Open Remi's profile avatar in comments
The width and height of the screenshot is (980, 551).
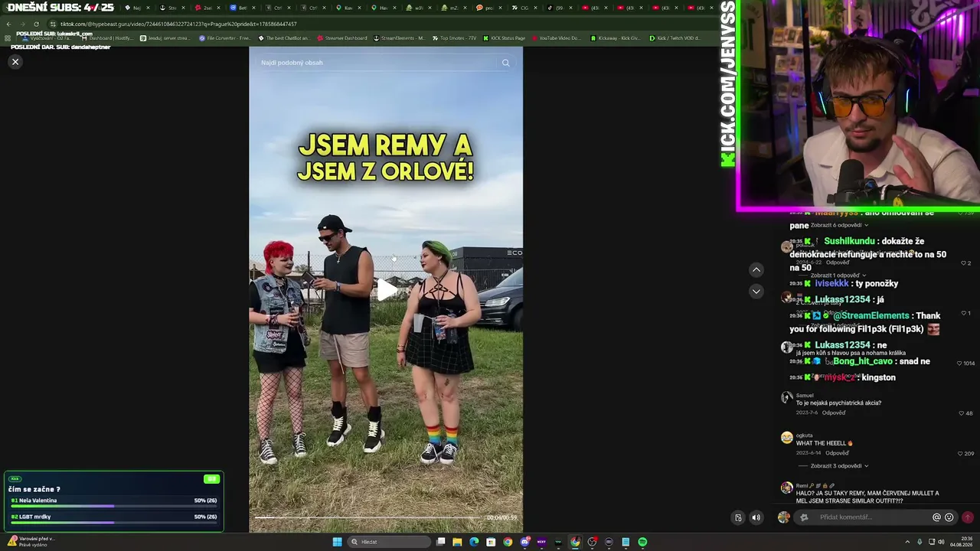point(786,487)
